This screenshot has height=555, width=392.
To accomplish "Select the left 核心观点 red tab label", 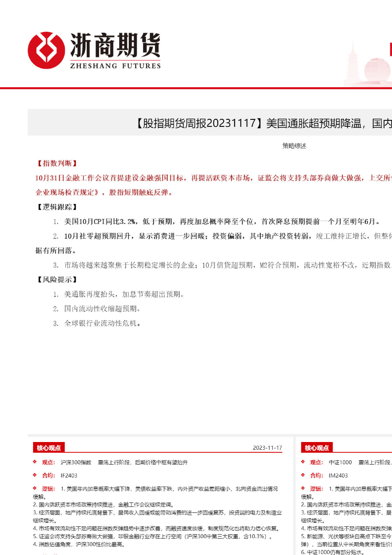I will (x=49, y=448).
